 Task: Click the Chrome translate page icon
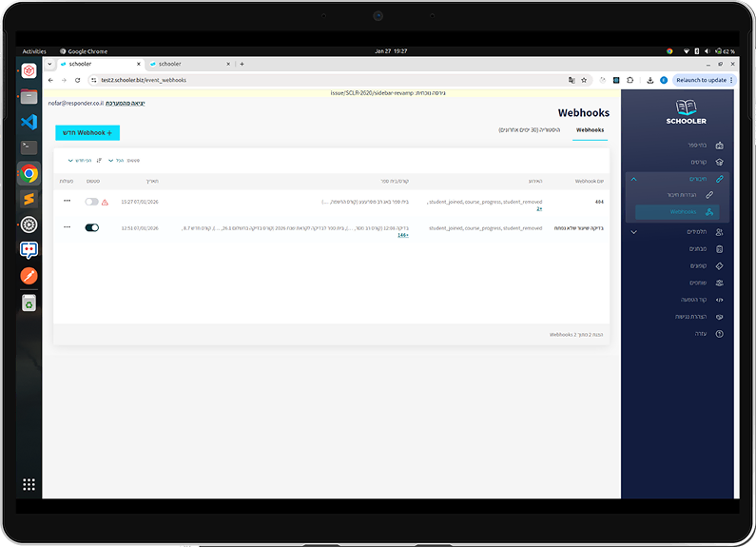click(572, 80)
